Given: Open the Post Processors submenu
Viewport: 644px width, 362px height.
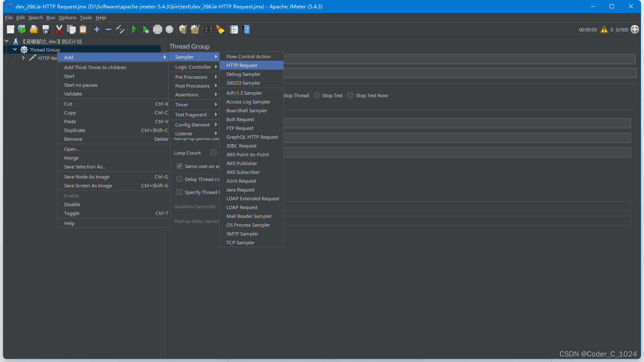Looking at the screenshot, I should [x=195, y=86].
